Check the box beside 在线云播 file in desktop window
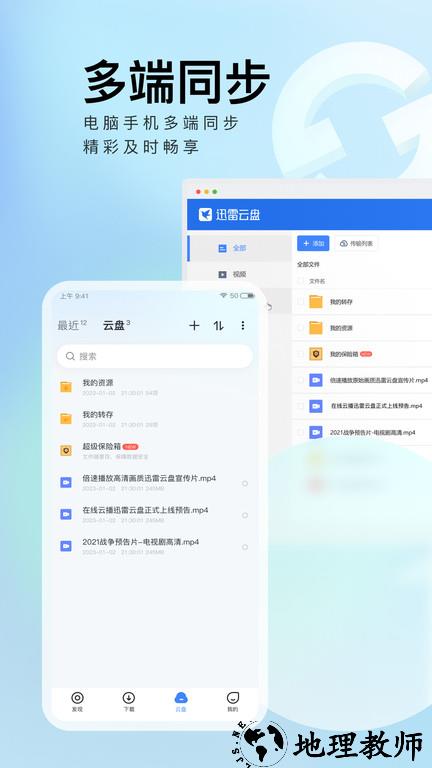Image resolution: width=432 pixels, height=768 pixels. [300, 406]
